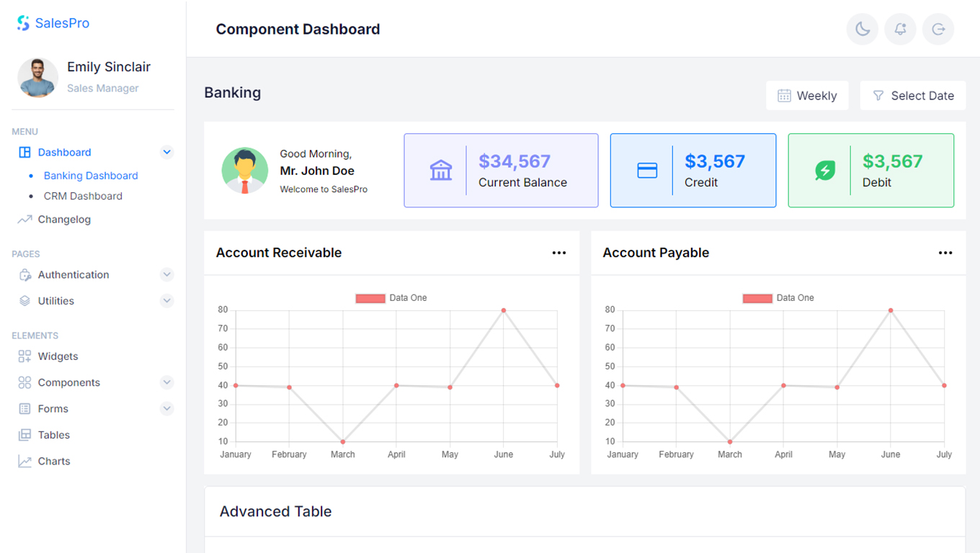Open the Changelog menu item
980x553 pixels.
pyautogui.click(x=64, y=220)
